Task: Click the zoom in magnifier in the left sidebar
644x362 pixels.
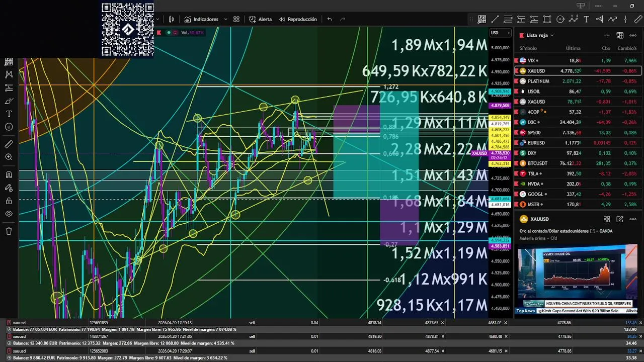Action: [9, 157]
